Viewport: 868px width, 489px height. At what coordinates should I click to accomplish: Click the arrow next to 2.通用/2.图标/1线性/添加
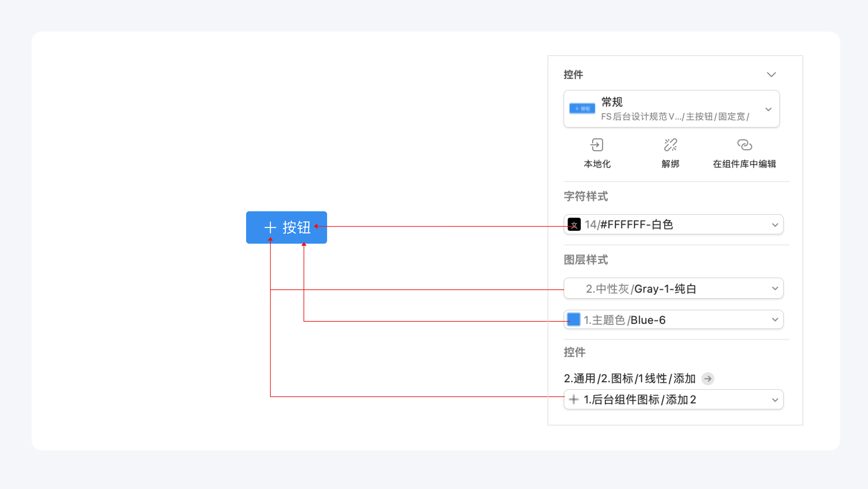point(708,379)
